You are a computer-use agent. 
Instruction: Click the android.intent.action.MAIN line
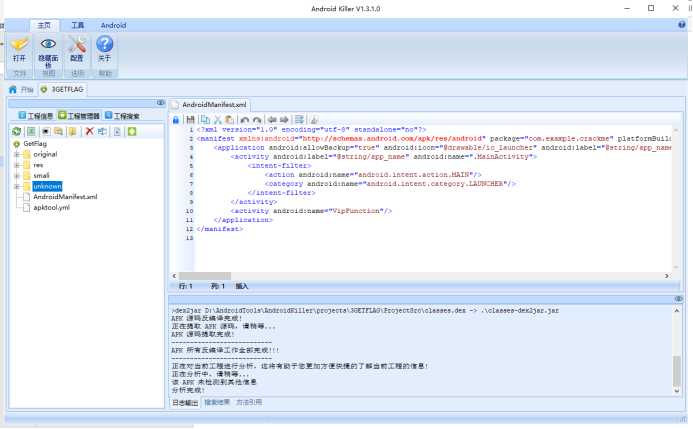(x=373, y=175)
